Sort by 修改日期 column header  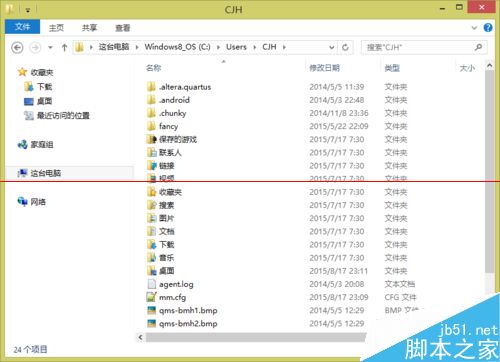click(x=324, y=68)
